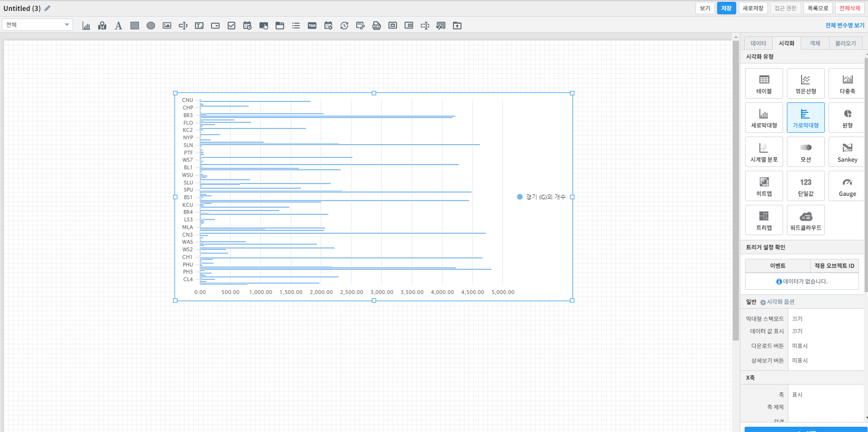Choose 원형 pie chart type
The height and width of the screenshot is (432, 868).
tap(847, 118)
